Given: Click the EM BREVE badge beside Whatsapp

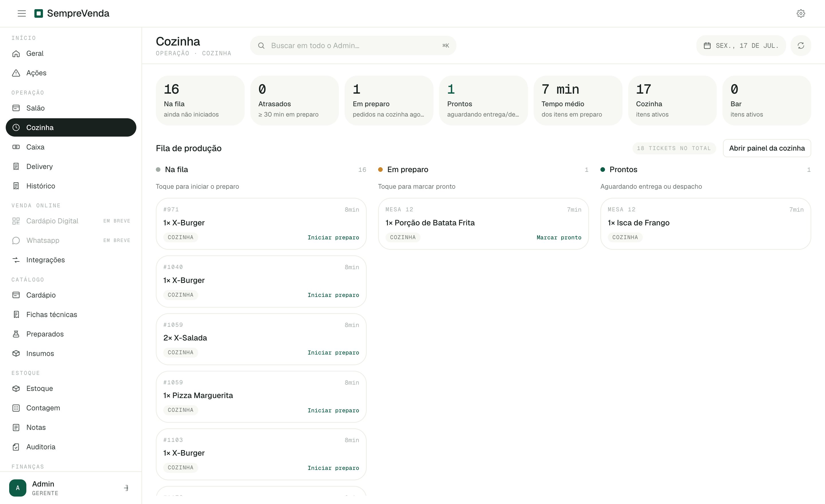Looking at the screenshot, I should pyautogui.click(x=117, y=240).
